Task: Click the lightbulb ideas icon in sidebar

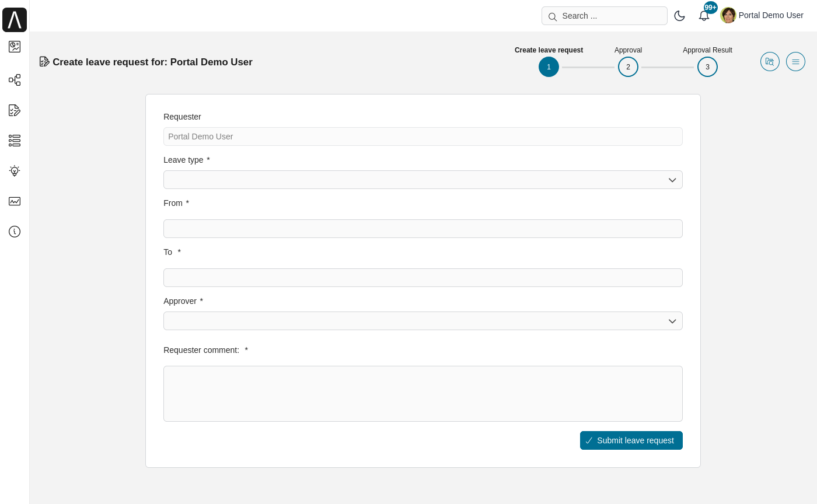Action: (x=15, y=171)
